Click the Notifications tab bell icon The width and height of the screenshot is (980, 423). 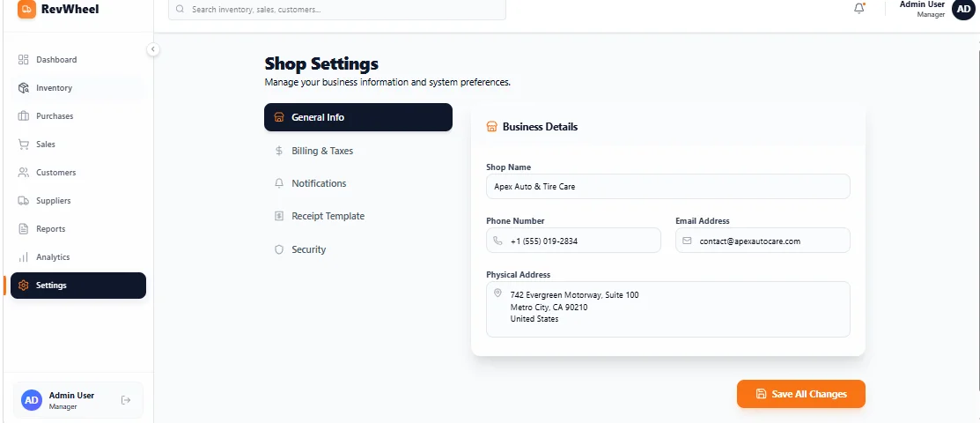(x=279, y=183)
